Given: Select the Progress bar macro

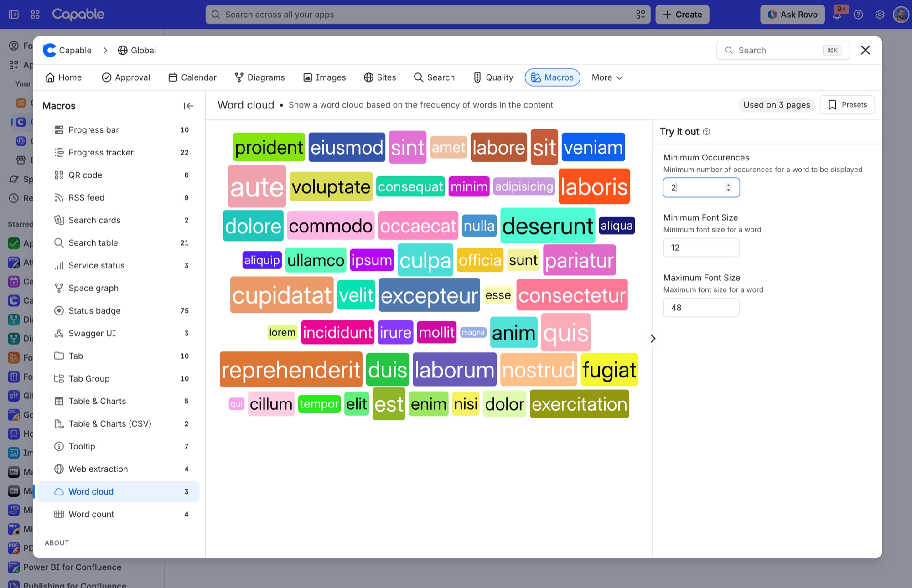Looking at the screenshot, I should (119, 130).
